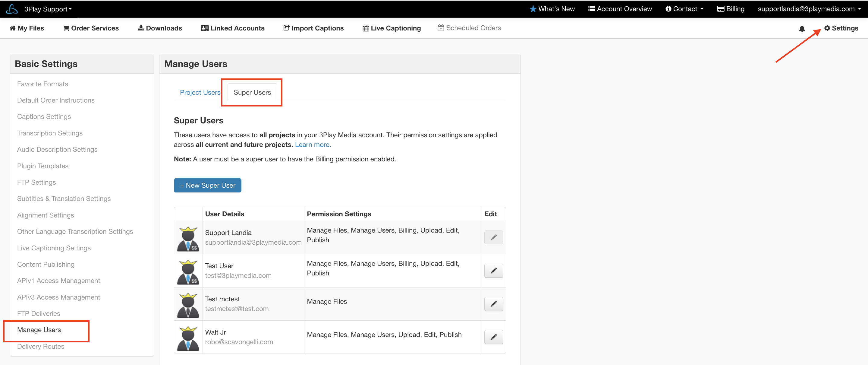The image size is (868, 365).
Task: Open Other Language Transcription Settings
Action: (x=75, y=231)
